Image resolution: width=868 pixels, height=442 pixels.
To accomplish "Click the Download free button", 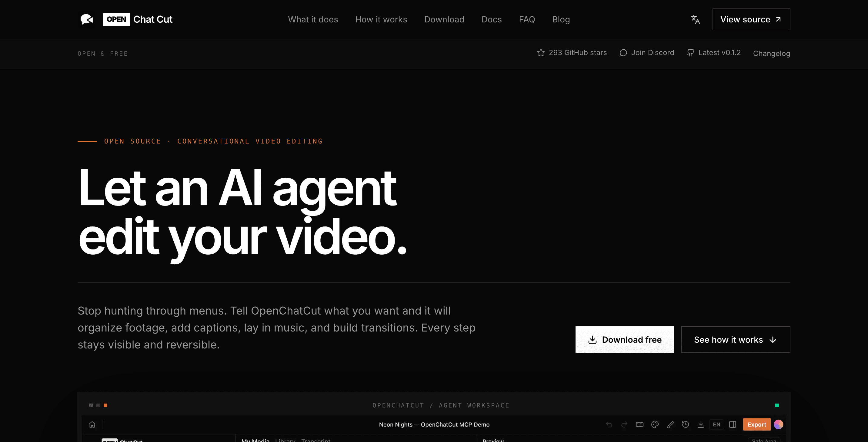I will coord(625,340).
